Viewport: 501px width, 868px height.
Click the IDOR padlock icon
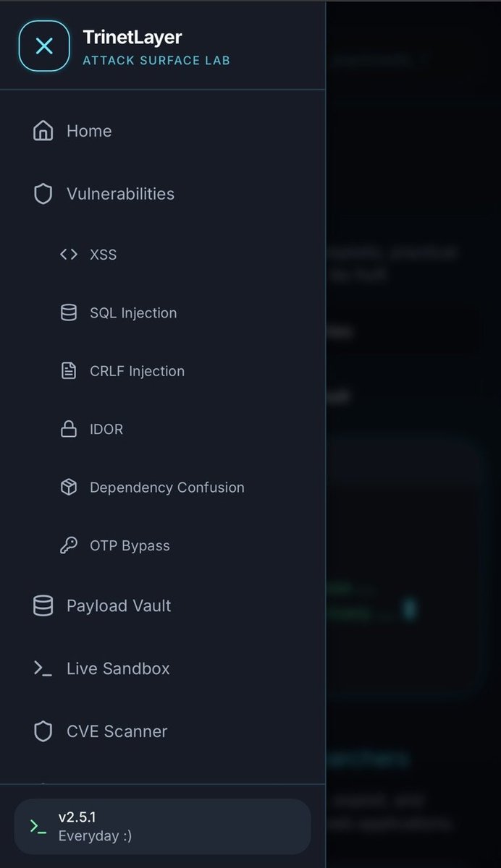coord(69,429)
